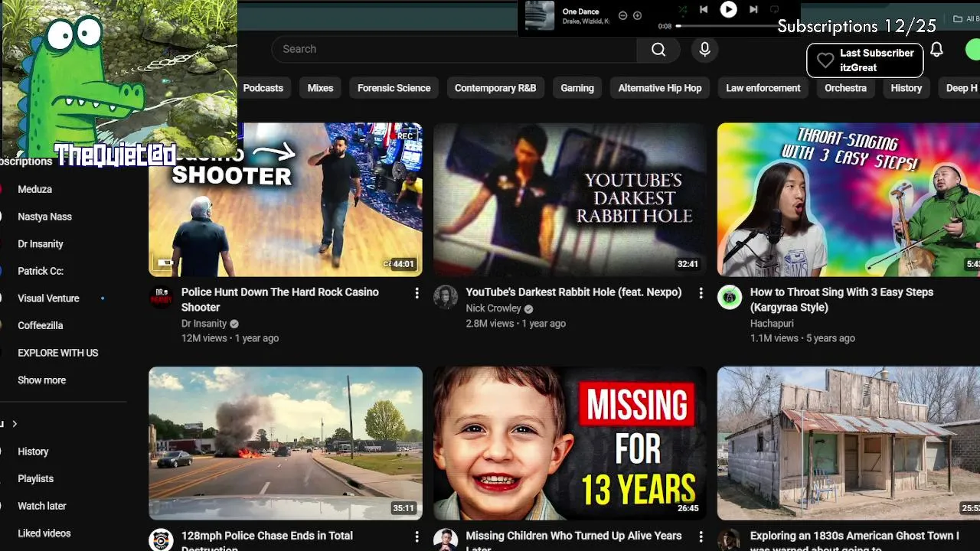Open Nick Crowley channel avatar
This screenshot has height=551, width=980.
[x=446, y=298]
